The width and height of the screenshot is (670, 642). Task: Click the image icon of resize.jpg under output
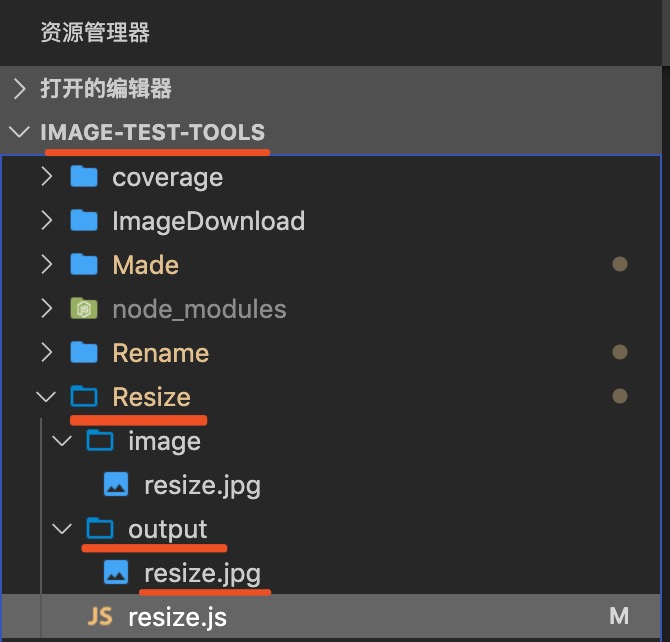[x=116, y=572]
